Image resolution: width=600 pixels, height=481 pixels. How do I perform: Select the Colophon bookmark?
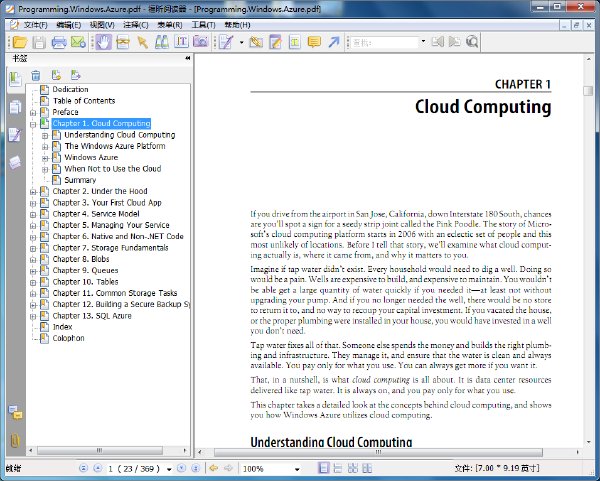click(68, 338)
